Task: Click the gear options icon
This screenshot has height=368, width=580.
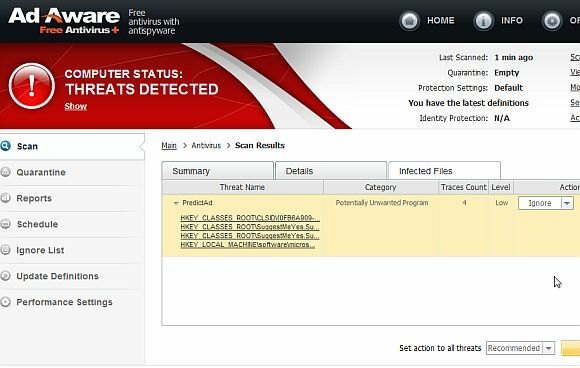Action: [x=552, y=21]
